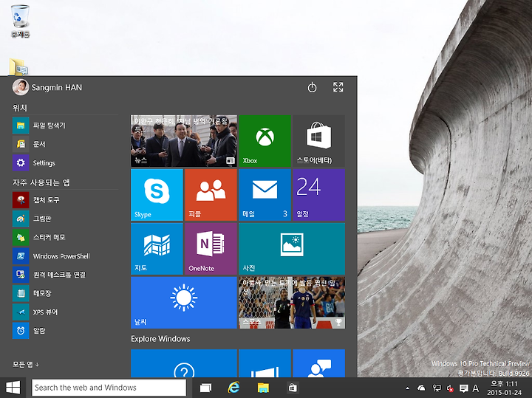Image resolution: width=532 pixels, height=398 pixels.
Task: Click the Sangmin HAN user avatar
Action: (21, 87)
